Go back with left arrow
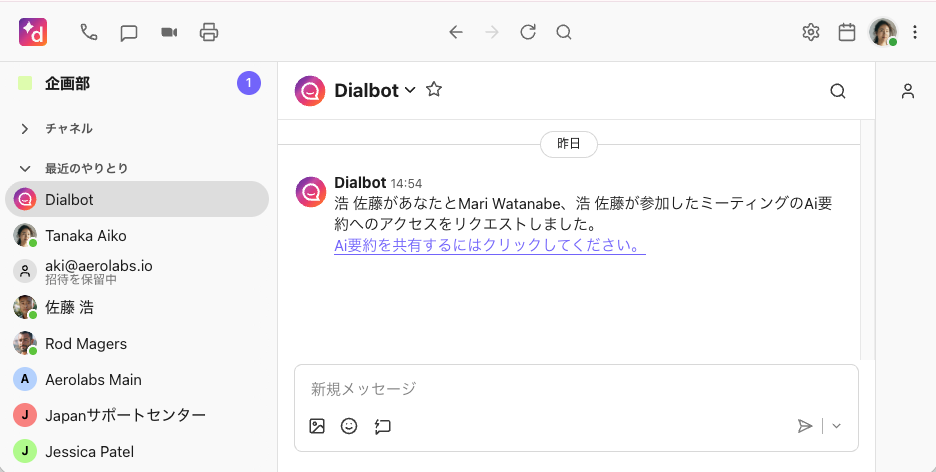 click(x=456, y=32)
